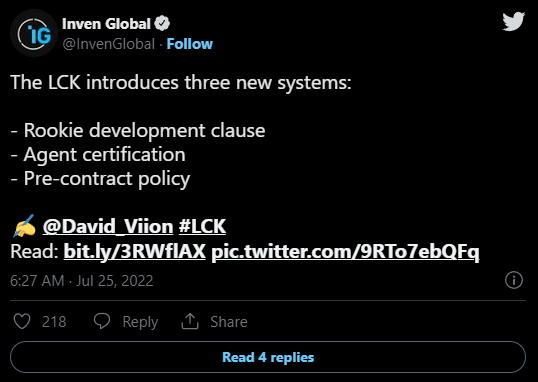Open the 6:27 AM Jul 25, 2022 timestamp
This screenshot has height=382, width=538.
pyautogui.click(x=82, y=280)
